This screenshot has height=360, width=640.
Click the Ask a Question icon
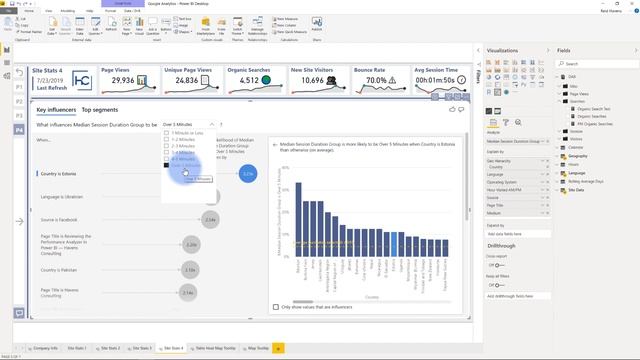[x=153, y=26]
